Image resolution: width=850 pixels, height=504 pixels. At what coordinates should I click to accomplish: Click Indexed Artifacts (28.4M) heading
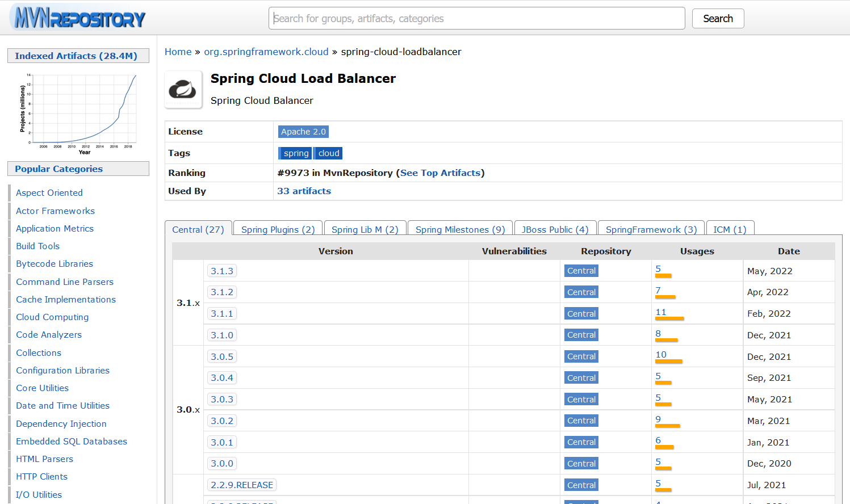(78, 56)
